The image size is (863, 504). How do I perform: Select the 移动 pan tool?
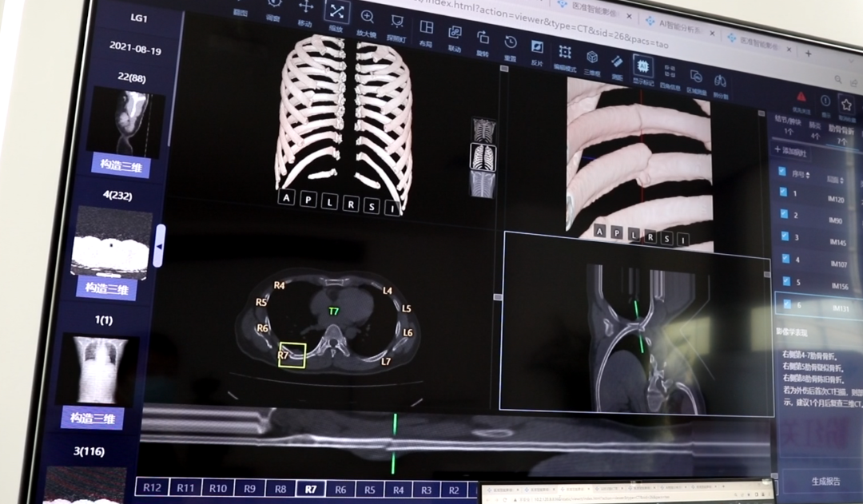coord(305,12)
